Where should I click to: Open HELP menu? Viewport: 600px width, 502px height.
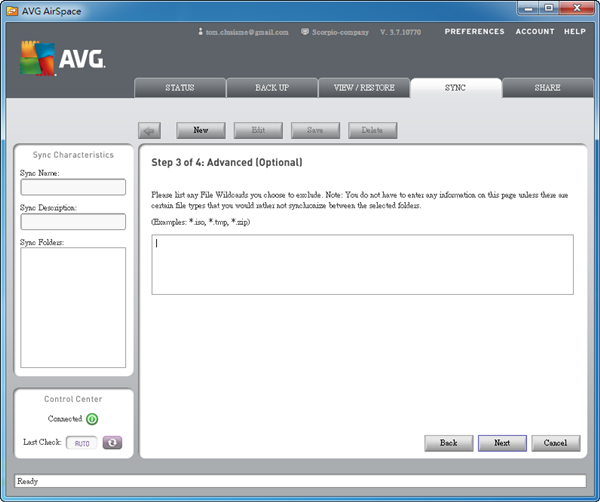(575, 31)
